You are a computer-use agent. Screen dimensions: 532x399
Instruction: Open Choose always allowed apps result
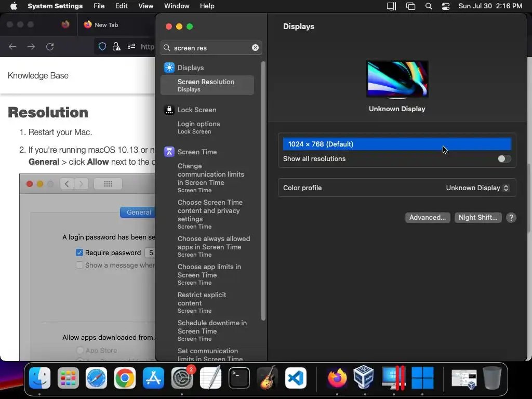pos(207,246)
